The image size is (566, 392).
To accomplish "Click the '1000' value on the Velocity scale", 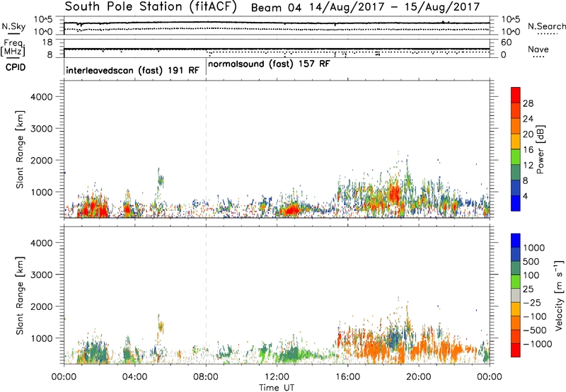I will tap(534, 248).
